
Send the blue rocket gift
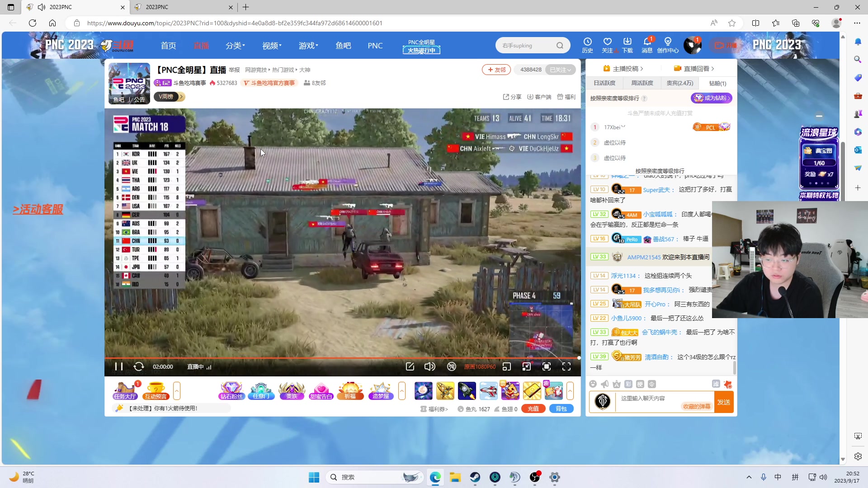[467, 391]
